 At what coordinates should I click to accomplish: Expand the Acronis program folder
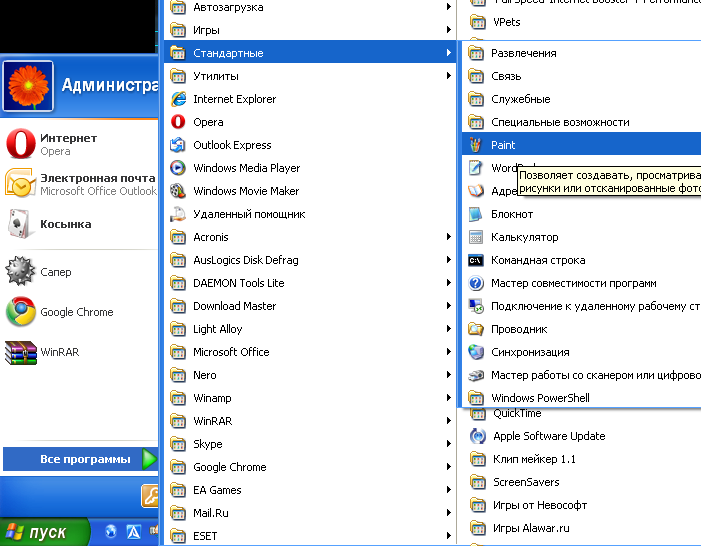310,237
